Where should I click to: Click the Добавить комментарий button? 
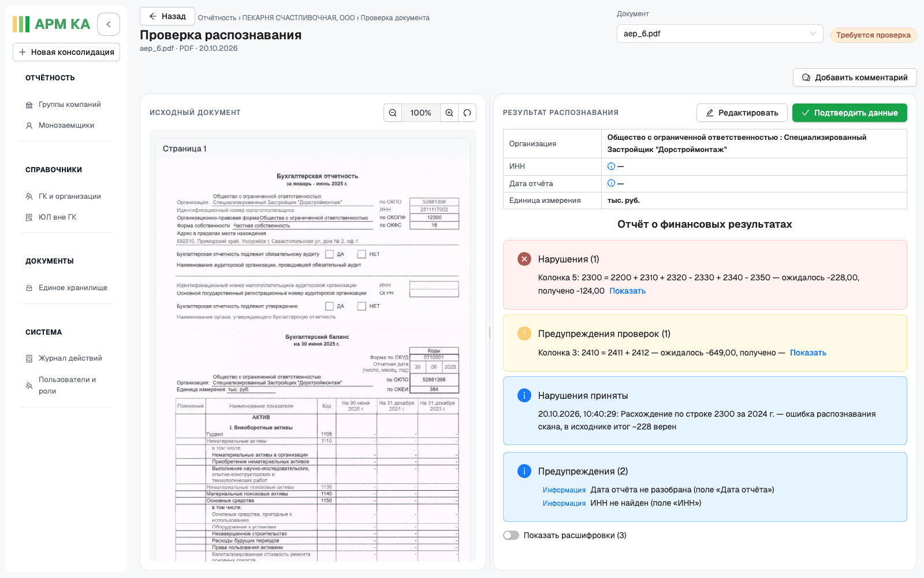(855, 77)
